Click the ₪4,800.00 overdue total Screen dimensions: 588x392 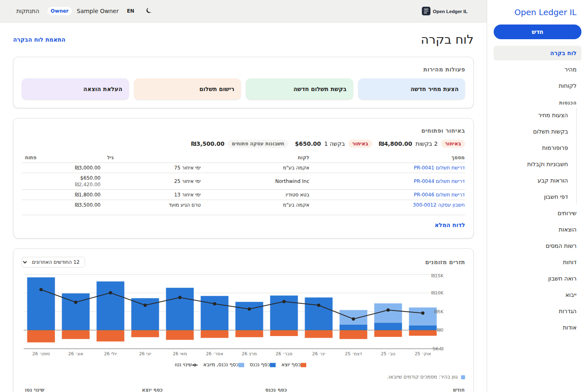point(395,144)
